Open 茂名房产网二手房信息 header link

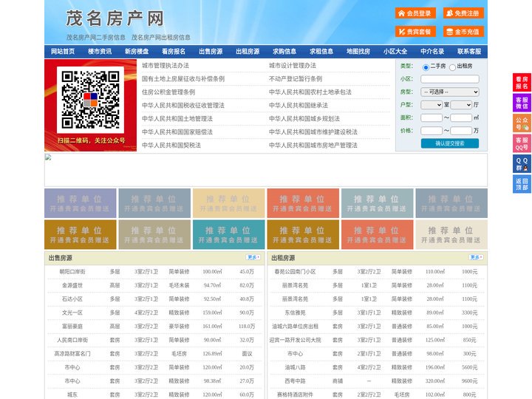(x=96, y=38)
